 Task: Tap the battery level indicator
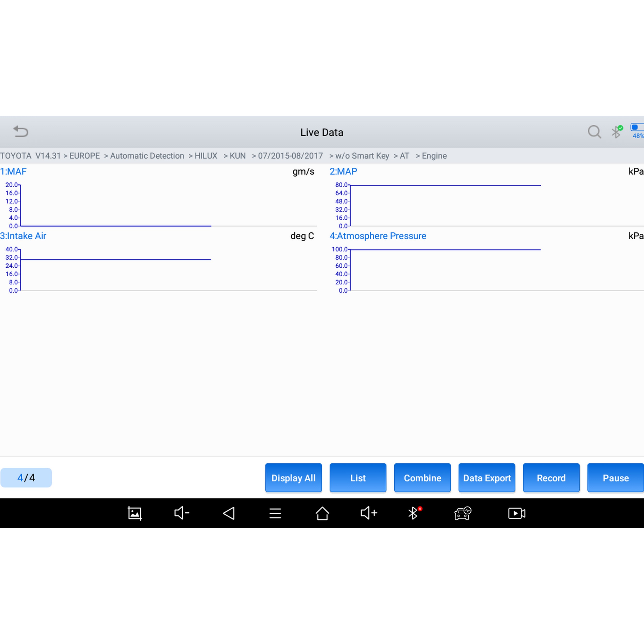(x=637, y=131)
